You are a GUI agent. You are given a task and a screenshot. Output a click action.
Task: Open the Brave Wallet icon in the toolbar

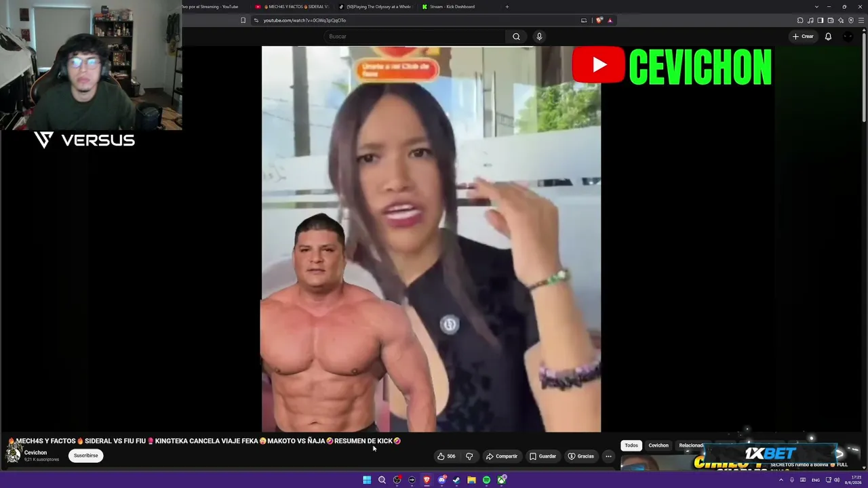pyautogui.click(x=831, y=20)
